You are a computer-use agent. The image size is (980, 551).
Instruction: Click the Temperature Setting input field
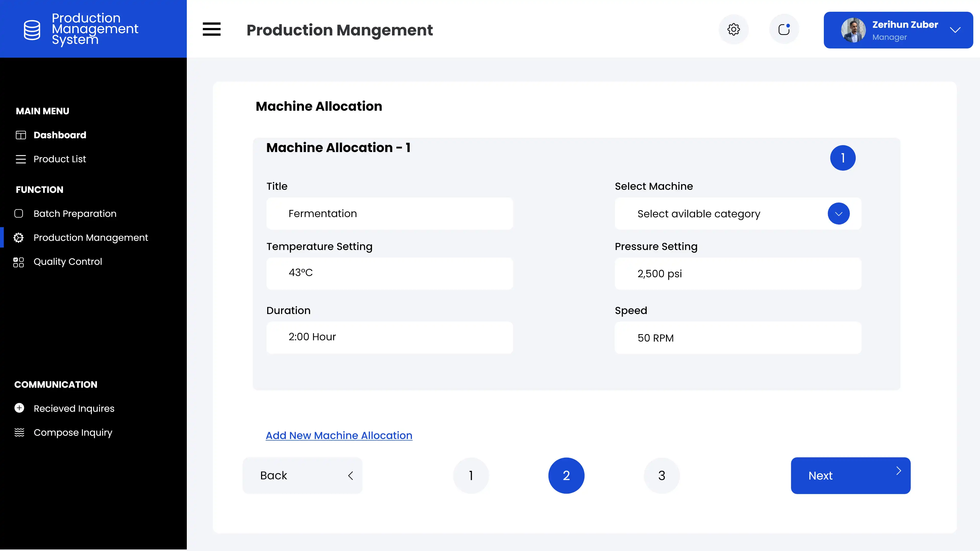pyautogui.click(x=389, y=273)
